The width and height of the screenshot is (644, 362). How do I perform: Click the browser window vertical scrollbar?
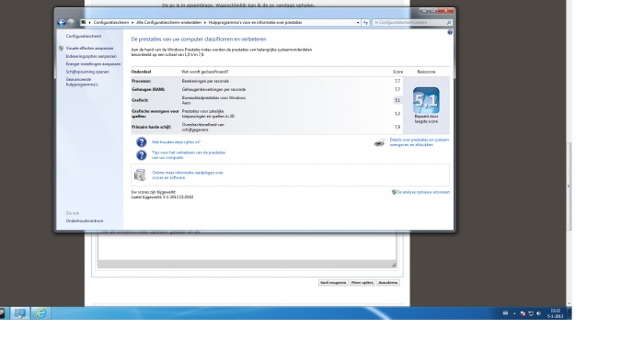pyautogui.click(x=569, y=187)
